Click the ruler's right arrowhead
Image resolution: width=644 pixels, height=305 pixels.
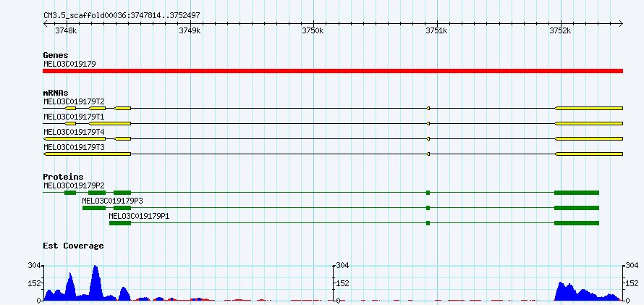tap(620, 24)
